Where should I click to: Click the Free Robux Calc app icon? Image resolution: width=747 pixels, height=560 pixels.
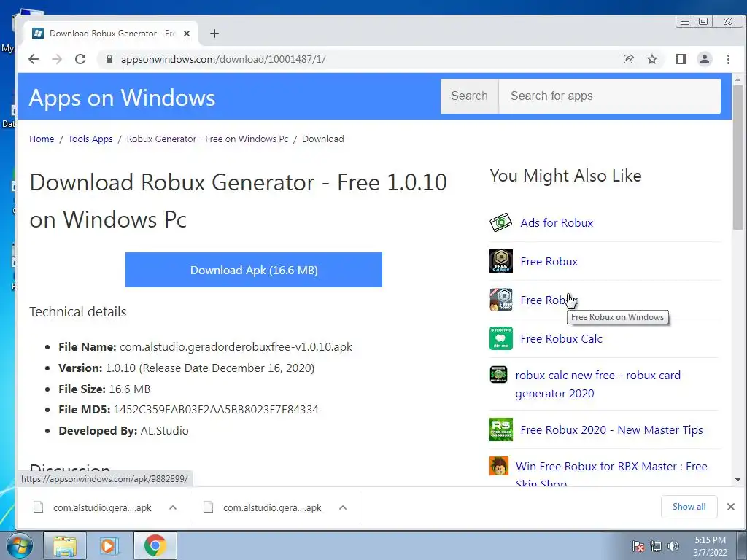tap(500, 338)
